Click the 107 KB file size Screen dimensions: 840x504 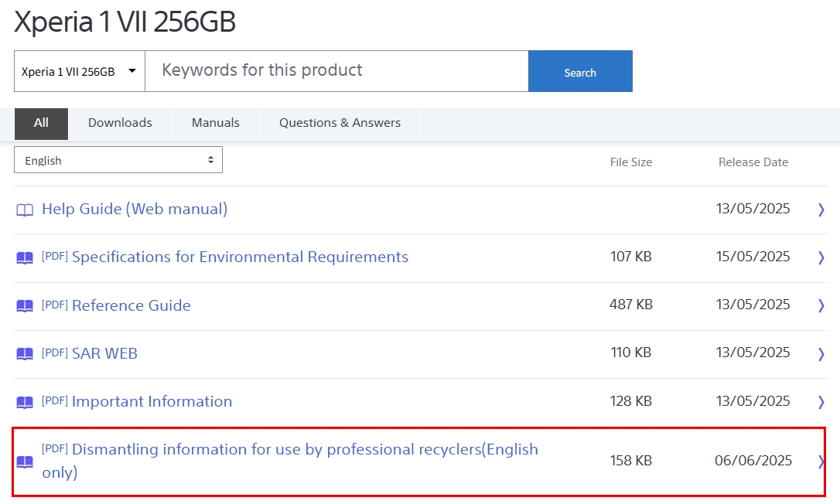631,257
